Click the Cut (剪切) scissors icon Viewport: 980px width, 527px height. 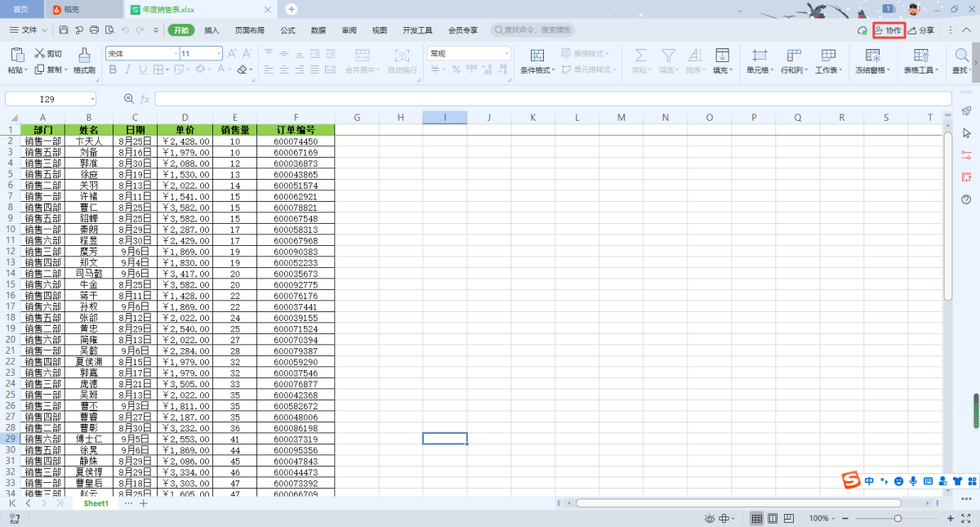tap(40, 54)
